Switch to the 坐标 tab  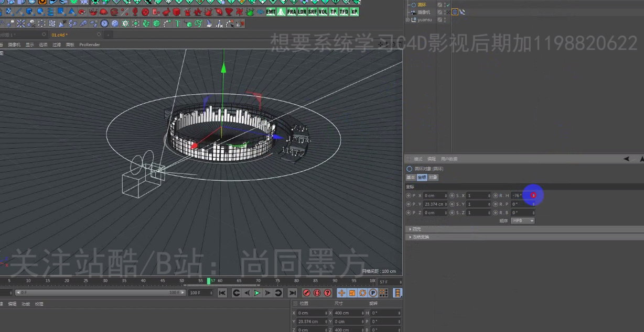(422, 178)
